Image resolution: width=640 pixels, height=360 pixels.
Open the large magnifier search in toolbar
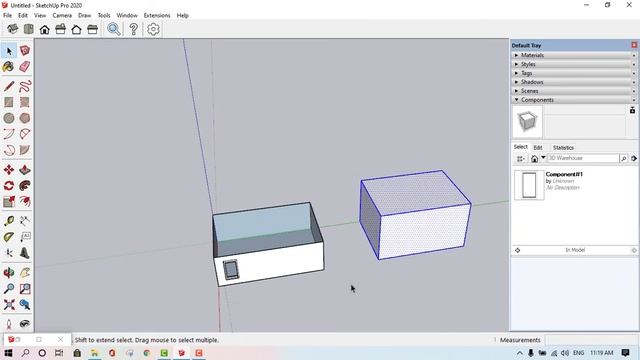pos(114,29)
